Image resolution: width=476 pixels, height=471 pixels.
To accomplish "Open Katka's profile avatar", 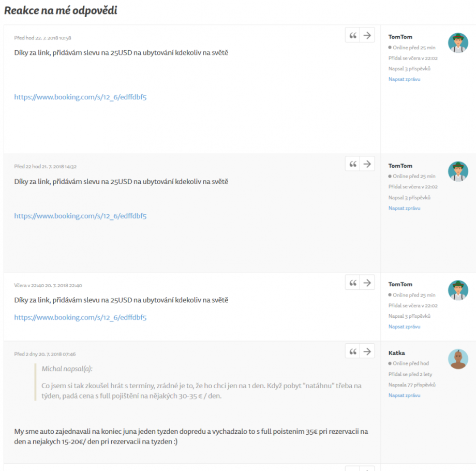I will point(458,359).
